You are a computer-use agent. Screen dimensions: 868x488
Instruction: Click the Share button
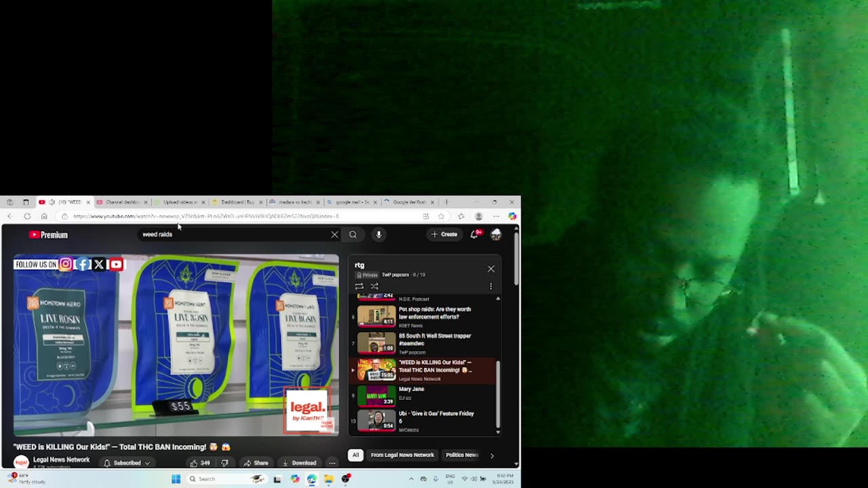click(x=256, y=463)
